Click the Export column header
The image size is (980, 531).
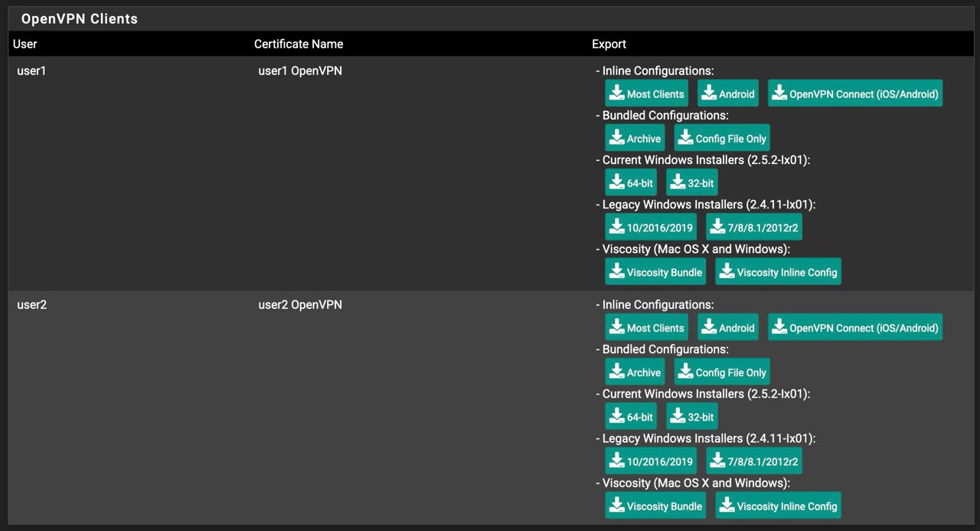pyautogui.click(x=609, y=44)
